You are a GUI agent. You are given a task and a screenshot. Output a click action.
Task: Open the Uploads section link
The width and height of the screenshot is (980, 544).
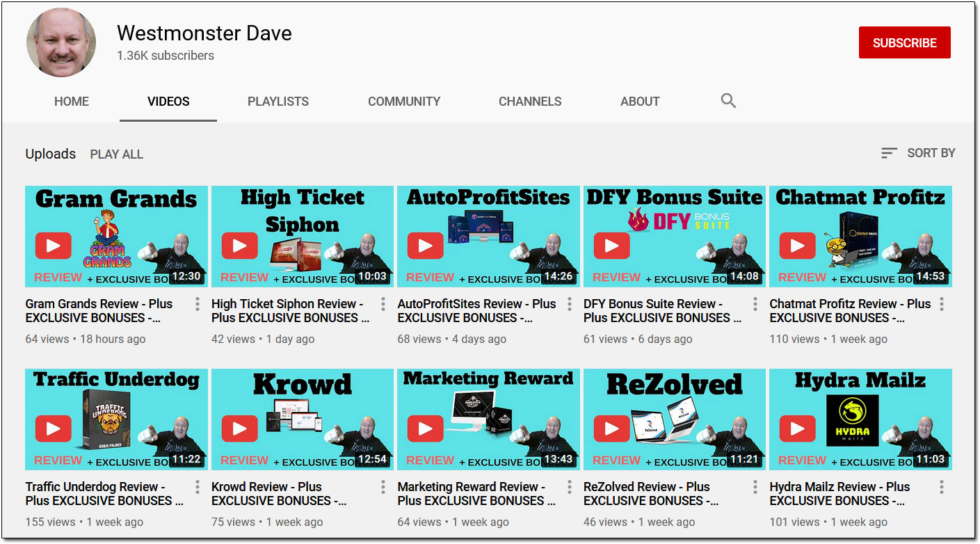(x=50, y=154)
